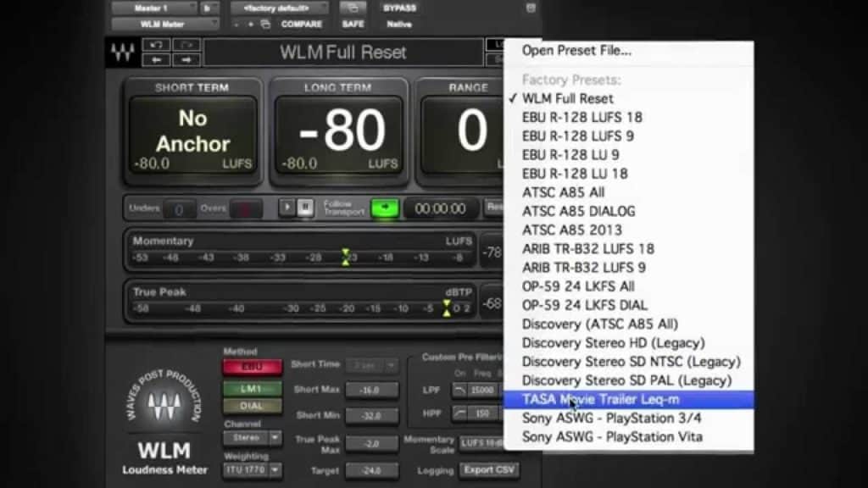Select EBU R-128 LU 18 preset
The height and width of the screenshot is (488, 868).
[x=629, y=174]
